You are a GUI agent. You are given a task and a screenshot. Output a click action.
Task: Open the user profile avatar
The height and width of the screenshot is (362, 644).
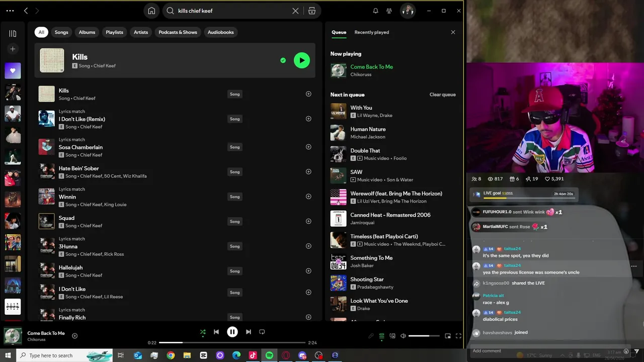[408, 11]
